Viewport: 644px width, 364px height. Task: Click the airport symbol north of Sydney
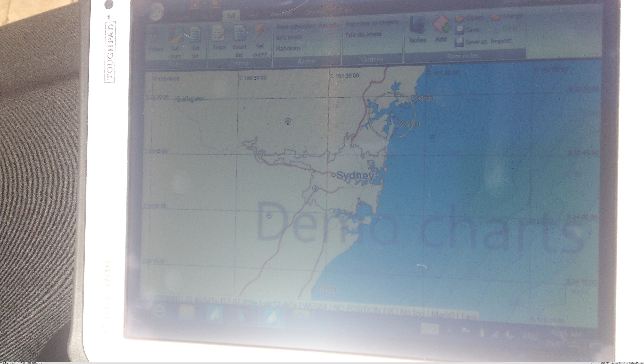point(288,121)
